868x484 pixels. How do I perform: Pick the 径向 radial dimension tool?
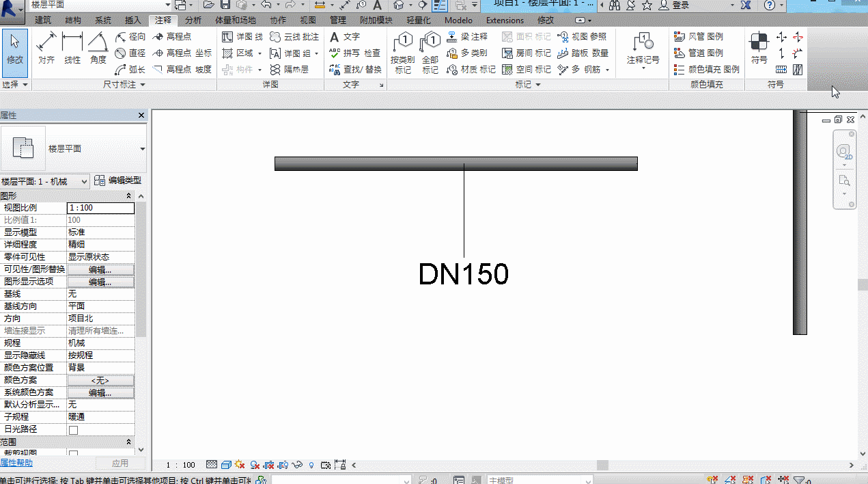coord(130,36)
